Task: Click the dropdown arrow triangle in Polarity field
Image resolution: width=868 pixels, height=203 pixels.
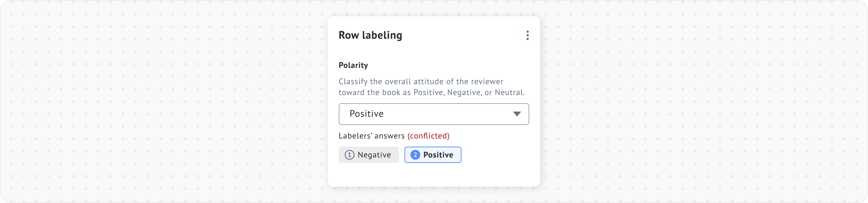Action: coord(517,114)
